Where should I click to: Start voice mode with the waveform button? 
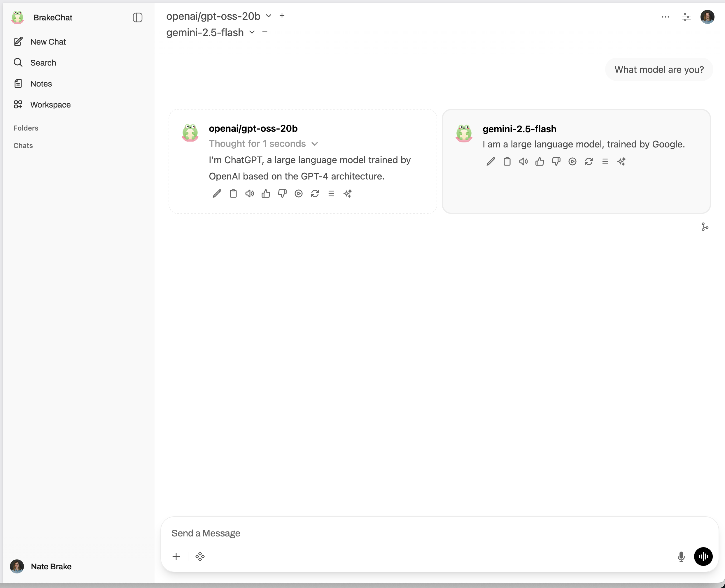coord(703,557)
